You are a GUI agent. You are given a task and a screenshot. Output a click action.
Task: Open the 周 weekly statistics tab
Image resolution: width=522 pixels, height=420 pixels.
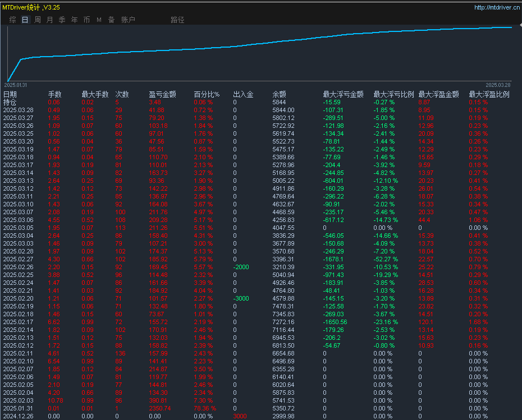coord(37,20)
